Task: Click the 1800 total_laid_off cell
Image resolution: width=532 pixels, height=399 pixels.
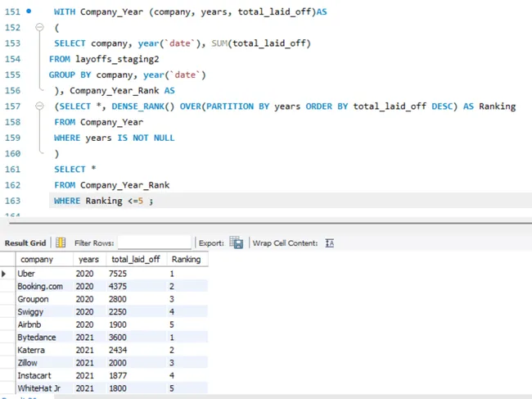Action: click(x=137, y=388)
